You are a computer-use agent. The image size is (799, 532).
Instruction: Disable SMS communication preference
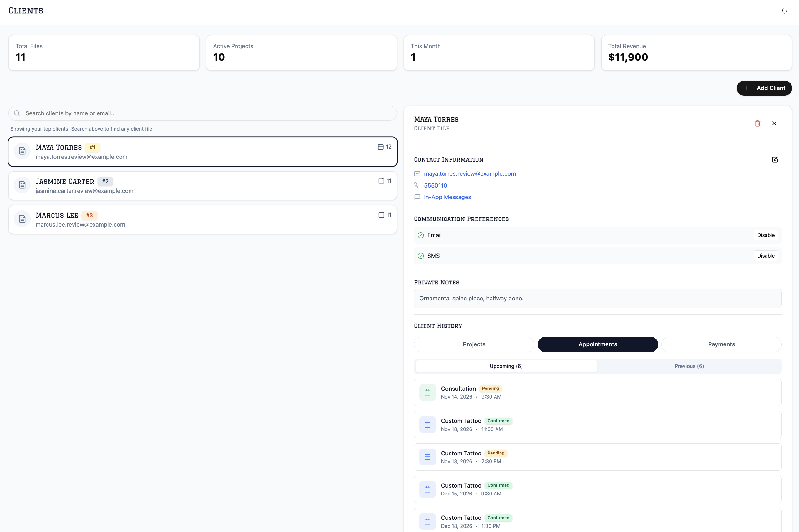click(x=766, y=256)
